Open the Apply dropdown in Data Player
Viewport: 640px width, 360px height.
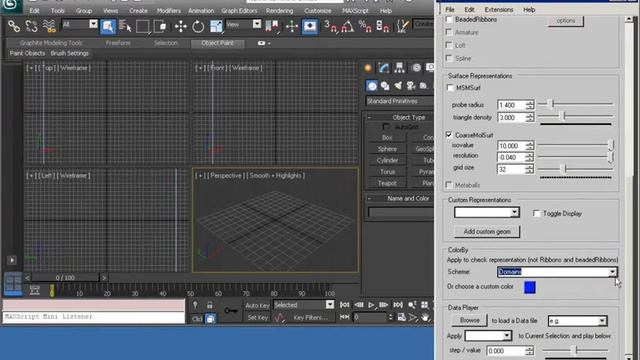(488, 336)
